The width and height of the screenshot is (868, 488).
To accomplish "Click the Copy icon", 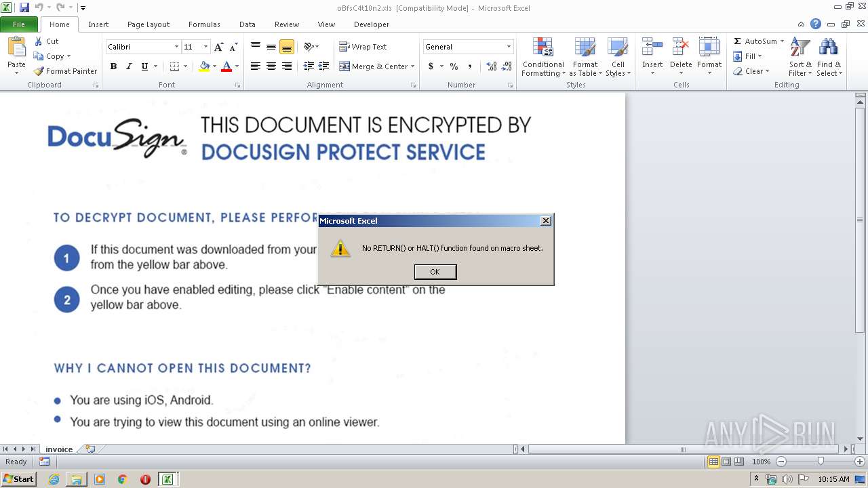I will [x=39, y=56].
